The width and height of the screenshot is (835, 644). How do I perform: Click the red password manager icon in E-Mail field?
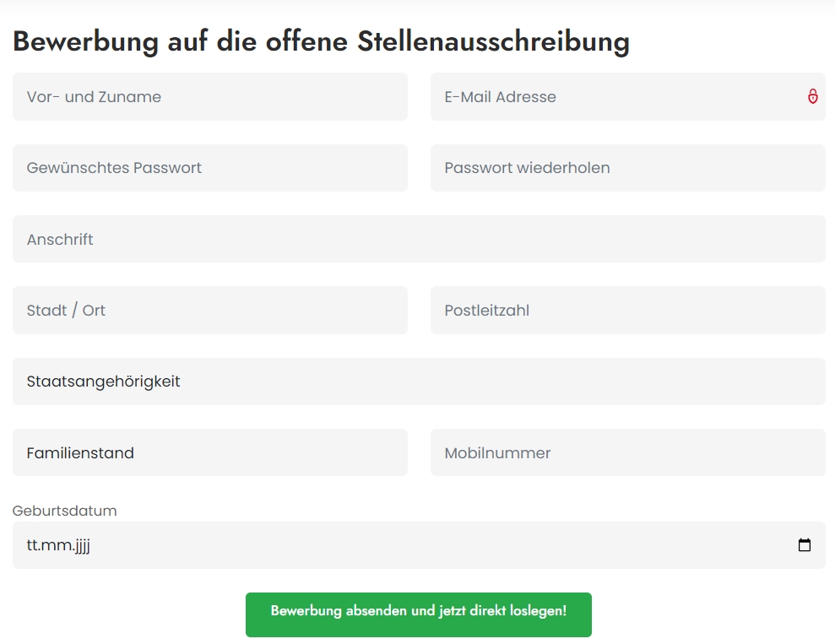click(813, 96)
